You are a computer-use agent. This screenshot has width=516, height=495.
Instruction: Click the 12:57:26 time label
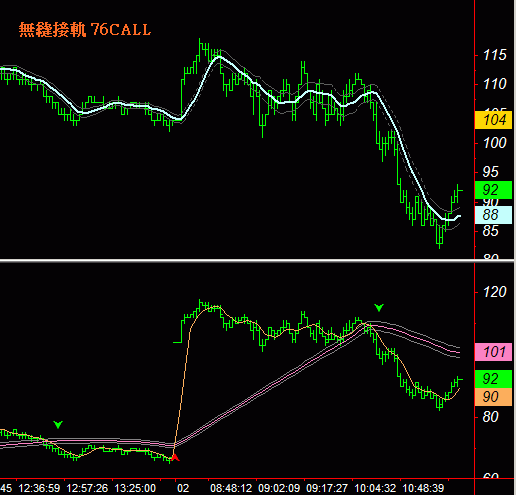87,488
